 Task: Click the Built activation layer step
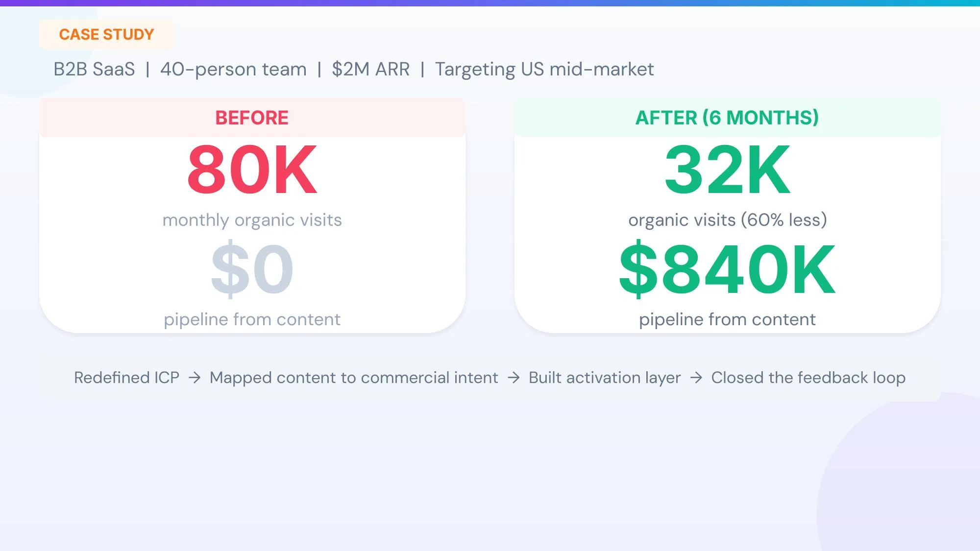coord(605,378)
